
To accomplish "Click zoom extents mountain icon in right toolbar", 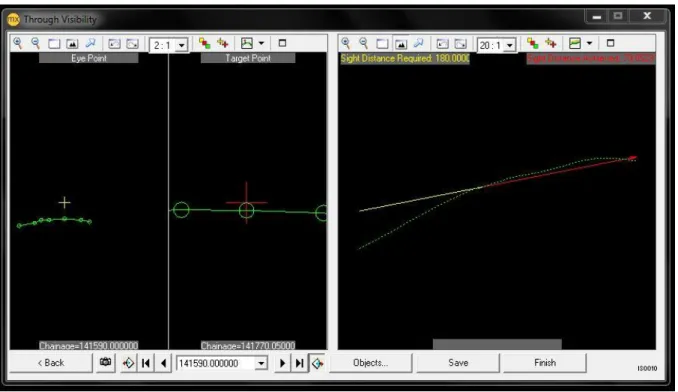I will coord(401,44).
